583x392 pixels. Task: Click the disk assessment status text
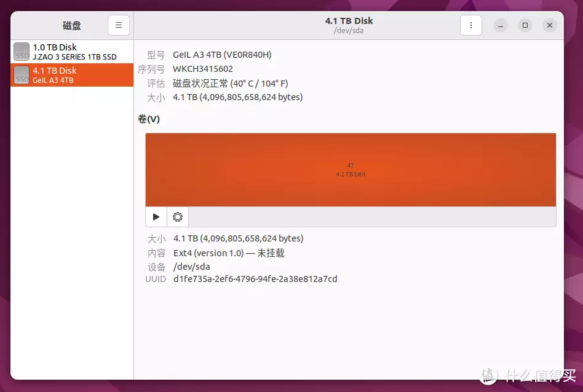coord(230,83)
